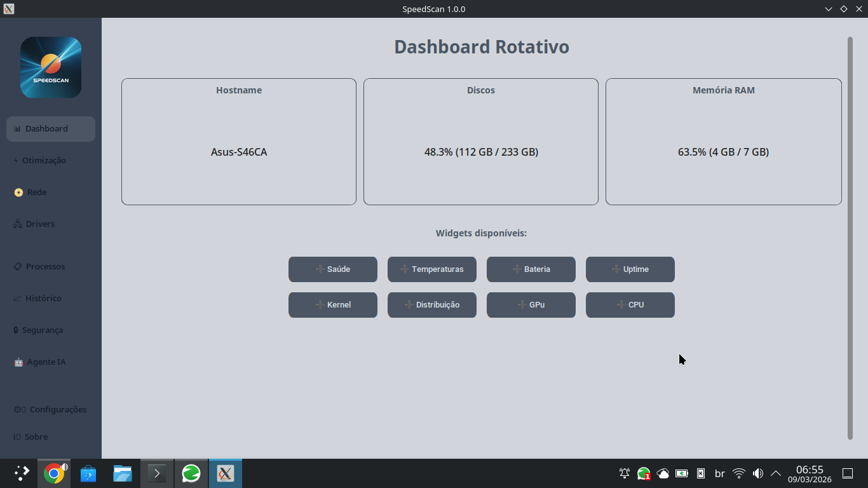Click the volume speaker icon in the tray
This screenshot has height=488, width=868.
[757, 473]
